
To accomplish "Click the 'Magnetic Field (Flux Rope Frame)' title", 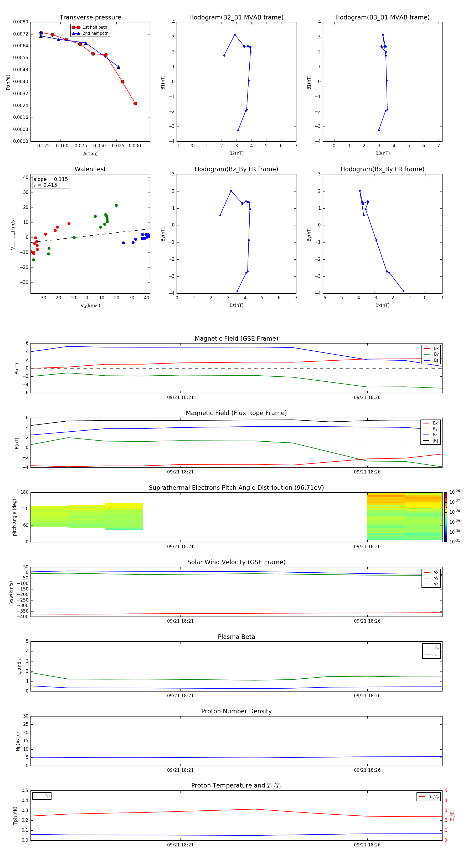I will 236,413.
